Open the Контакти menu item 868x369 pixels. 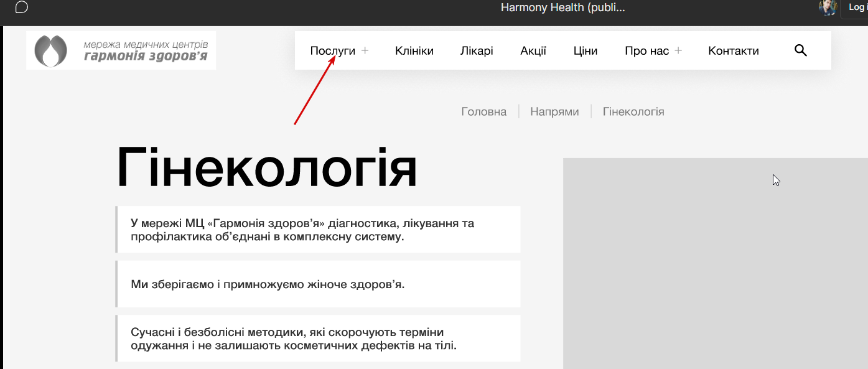(734, 51)
